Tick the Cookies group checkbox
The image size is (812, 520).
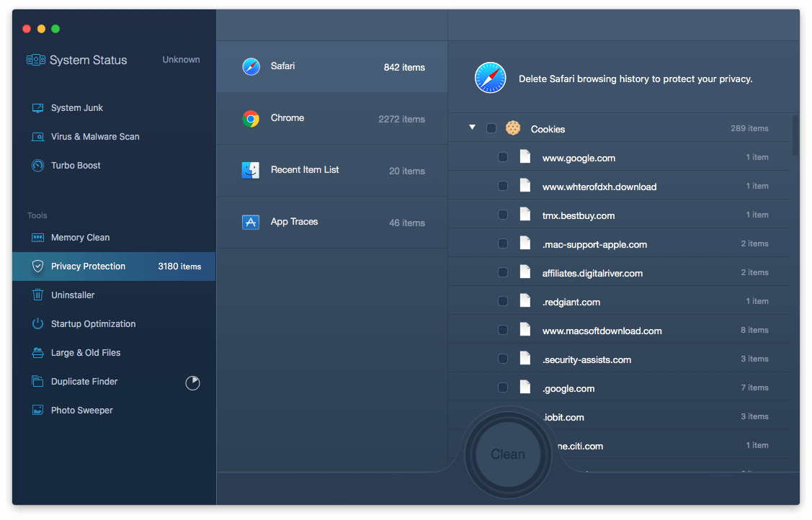pos(491,128)
